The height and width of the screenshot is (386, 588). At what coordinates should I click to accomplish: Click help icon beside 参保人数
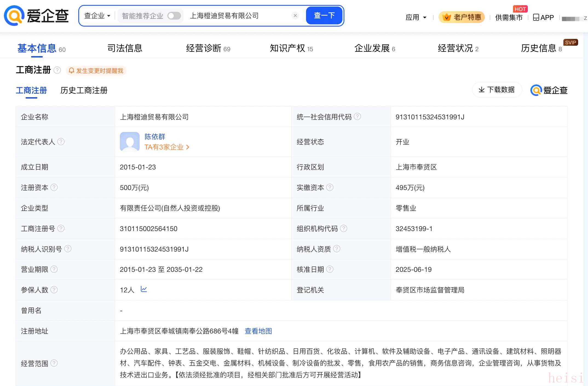click(54, 290)
